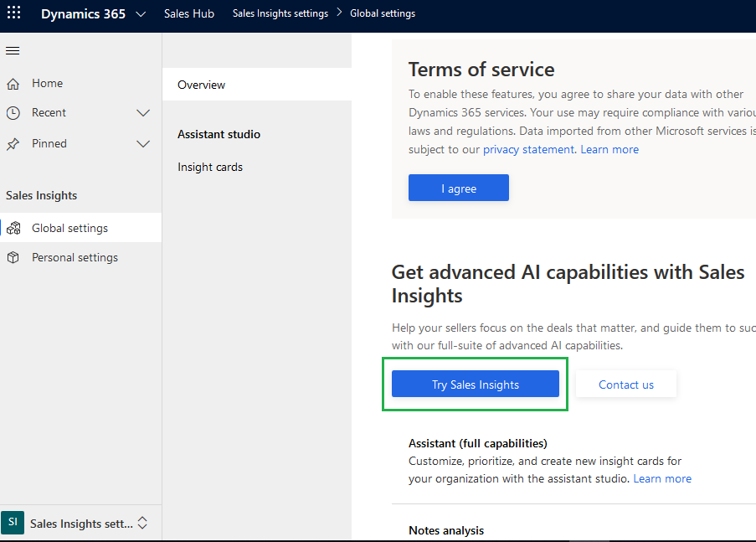Open the app launcher waffle icon
Screen dimensions: 756x542
coord(14,13)
